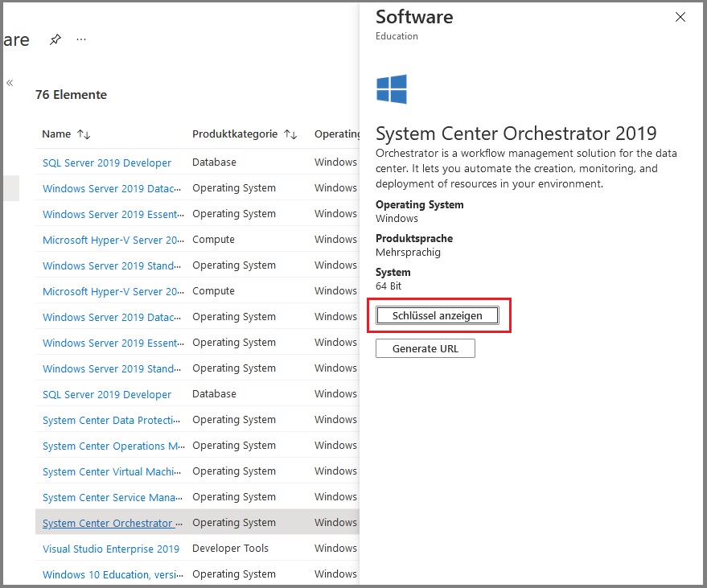
Task: Close the Software details panel
Action: click(x=680, y=17)
